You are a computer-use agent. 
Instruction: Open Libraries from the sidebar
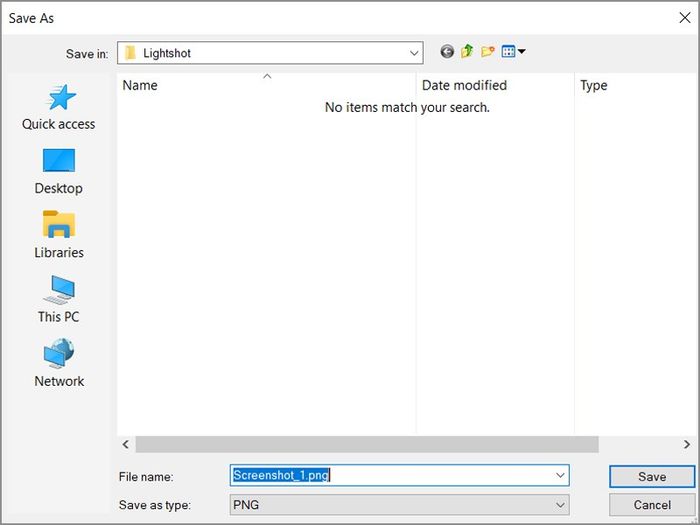59,236
